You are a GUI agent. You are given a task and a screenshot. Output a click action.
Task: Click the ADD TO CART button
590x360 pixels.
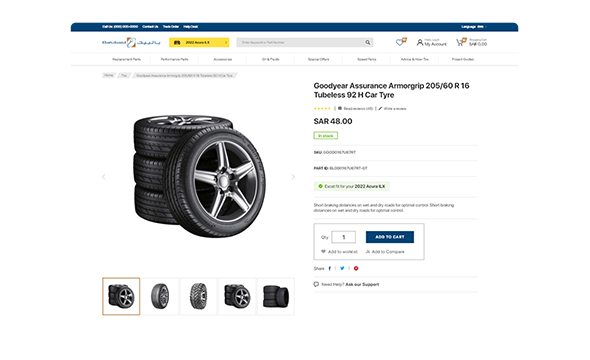pyautogui.click(x=389, y=237)
